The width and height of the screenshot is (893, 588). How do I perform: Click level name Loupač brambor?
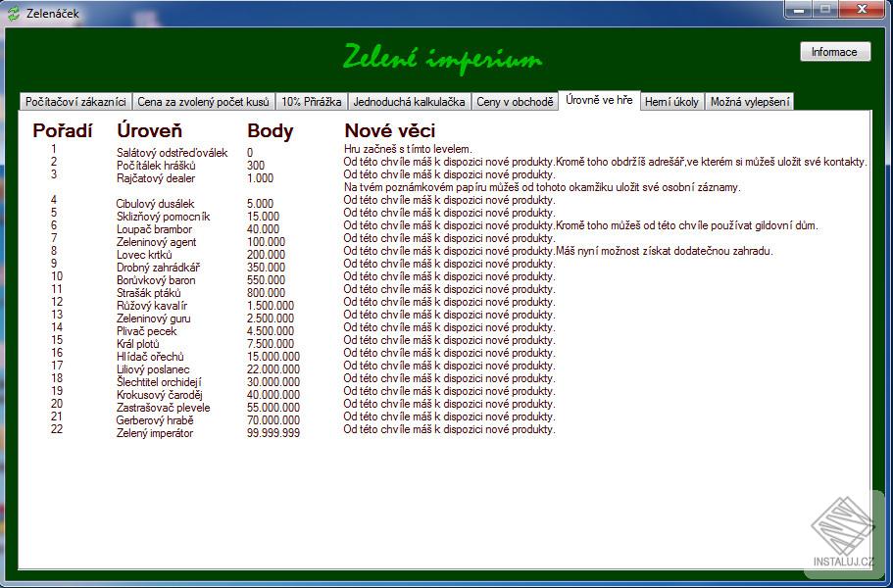(154, 229)
